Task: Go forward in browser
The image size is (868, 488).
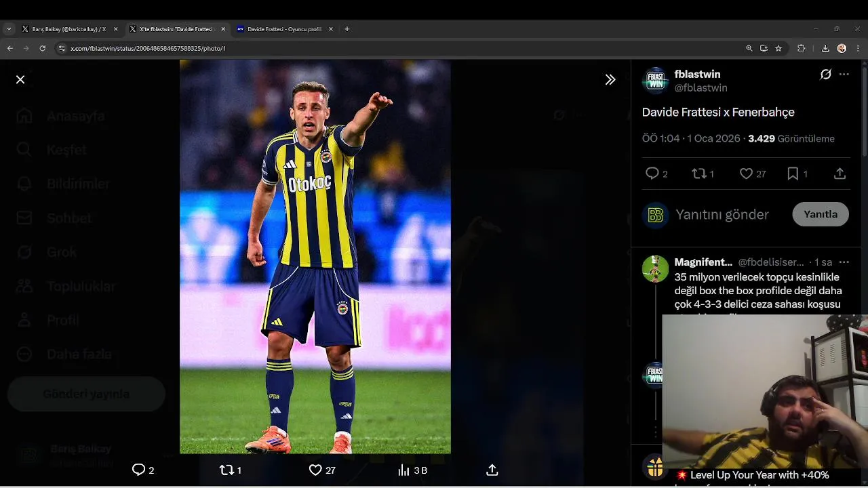Action: point(26,48)
